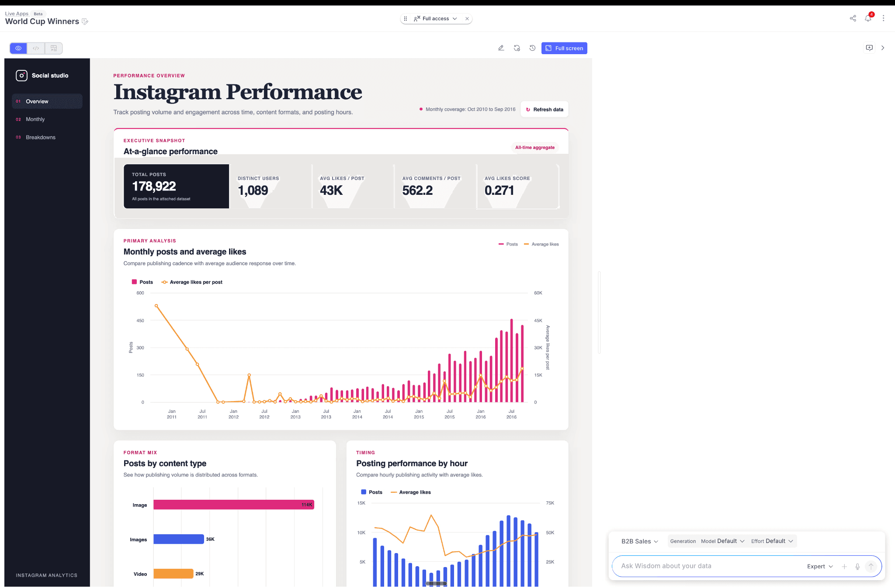Click the share icon in the header
This screenshot has width=895, height=588.
(x=853, y=18)
